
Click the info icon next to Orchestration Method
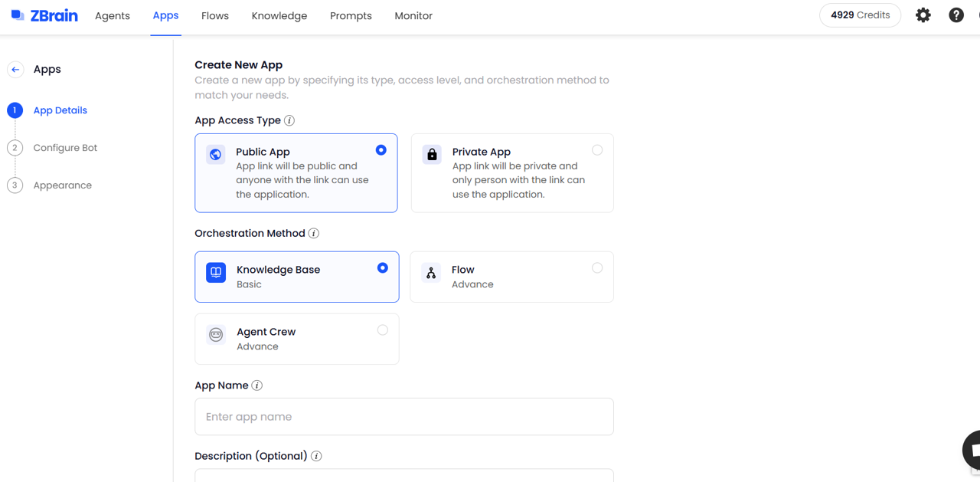(314, 233)
